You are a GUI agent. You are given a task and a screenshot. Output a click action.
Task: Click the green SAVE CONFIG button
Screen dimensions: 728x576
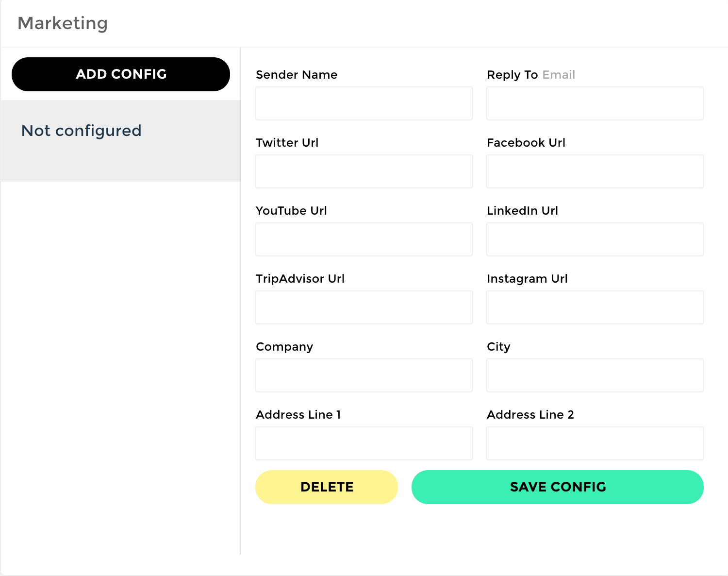(x=557, y=487)
